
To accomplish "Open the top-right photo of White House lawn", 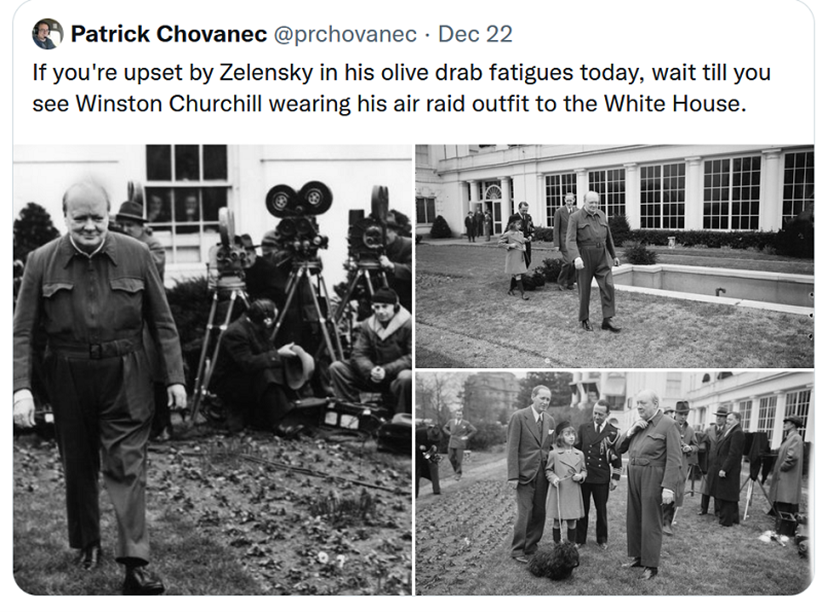I will click(614, 256).
